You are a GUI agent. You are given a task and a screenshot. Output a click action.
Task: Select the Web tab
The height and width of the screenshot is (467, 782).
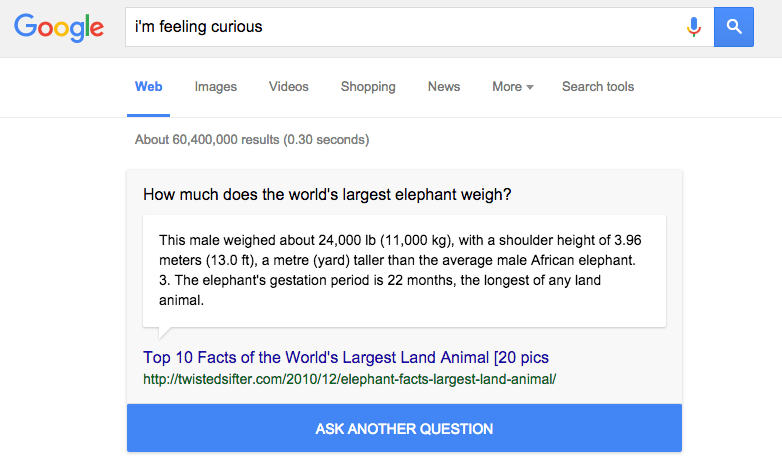[149, 87]
